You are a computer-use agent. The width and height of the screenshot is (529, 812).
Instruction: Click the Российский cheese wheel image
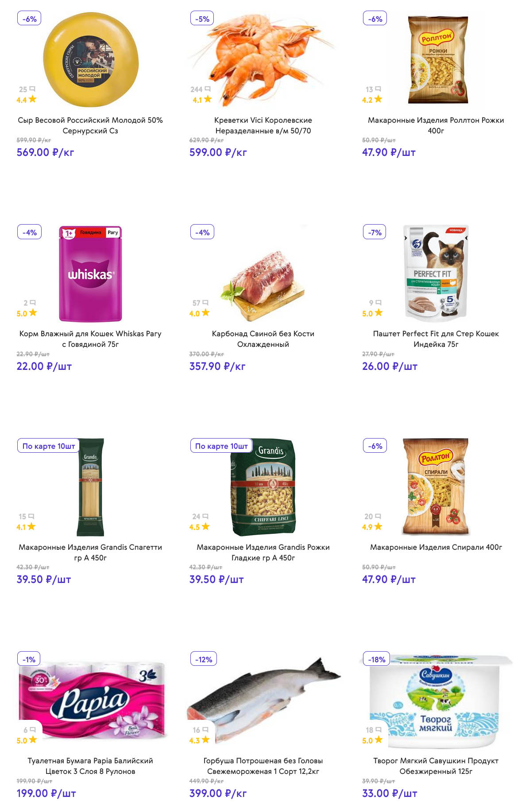(91, 60)
